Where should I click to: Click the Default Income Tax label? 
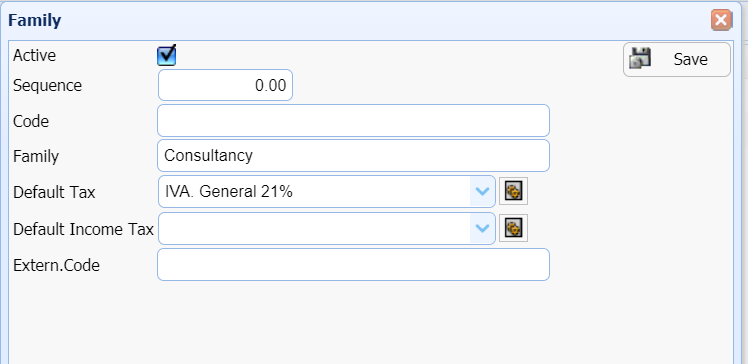[83, 229]
